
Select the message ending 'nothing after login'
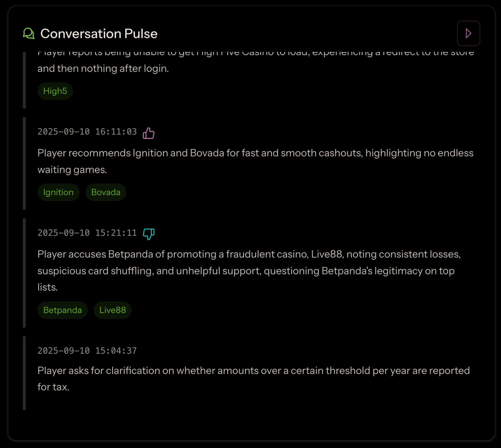pyautogui.click(x=103, y=68)
